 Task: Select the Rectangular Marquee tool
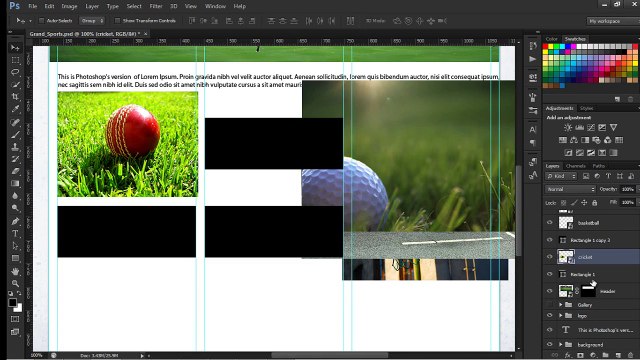coord(15,60)
